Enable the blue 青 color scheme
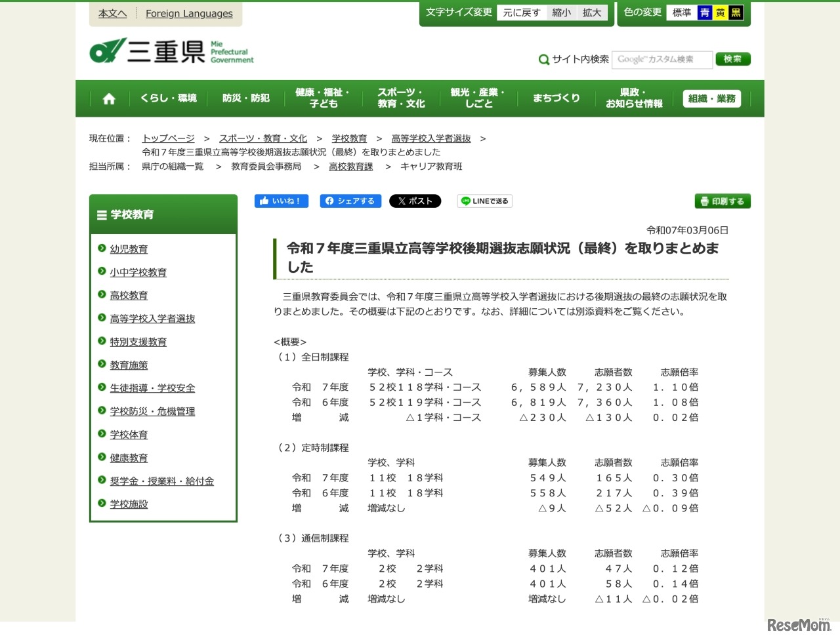 click(703, 12)
